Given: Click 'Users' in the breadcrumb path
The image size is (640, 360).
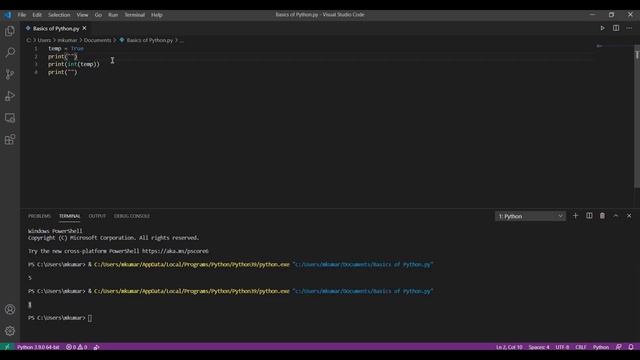Looking at the screenshot, I should pyautogui.click(x=44, y=40).
